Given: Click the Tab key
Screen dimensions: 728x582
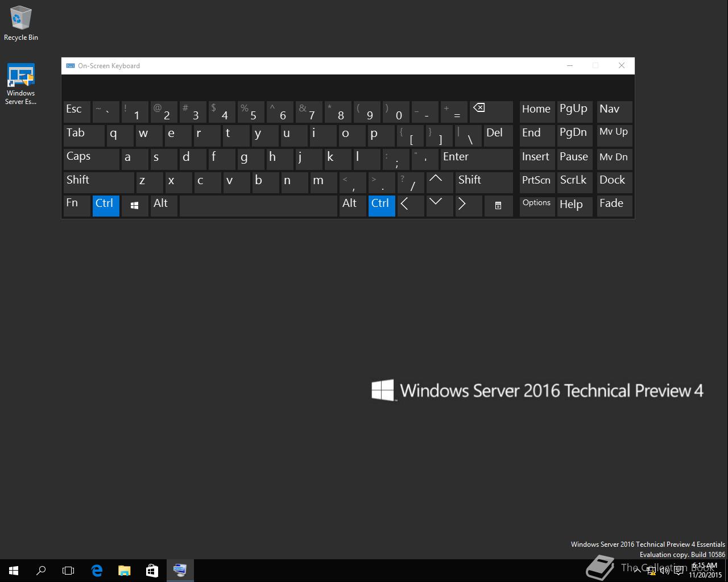Looking at the screenshot, I should click(84, 135).
